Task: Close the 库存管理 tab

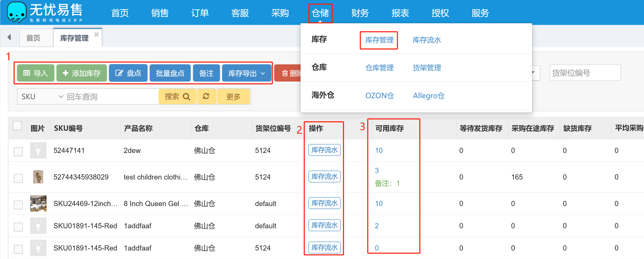Action: click(97, 34)
